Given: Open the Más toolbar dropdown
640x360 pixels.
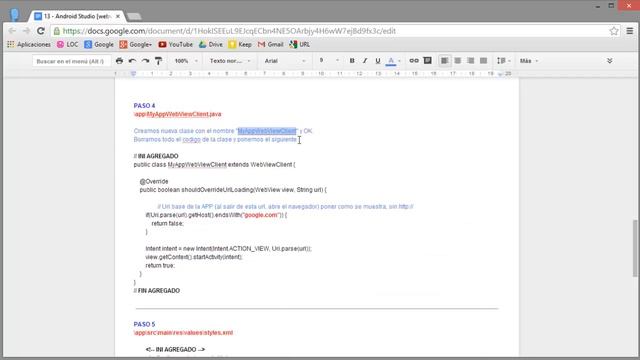Looking at the screenshot, I should (529, 61).
